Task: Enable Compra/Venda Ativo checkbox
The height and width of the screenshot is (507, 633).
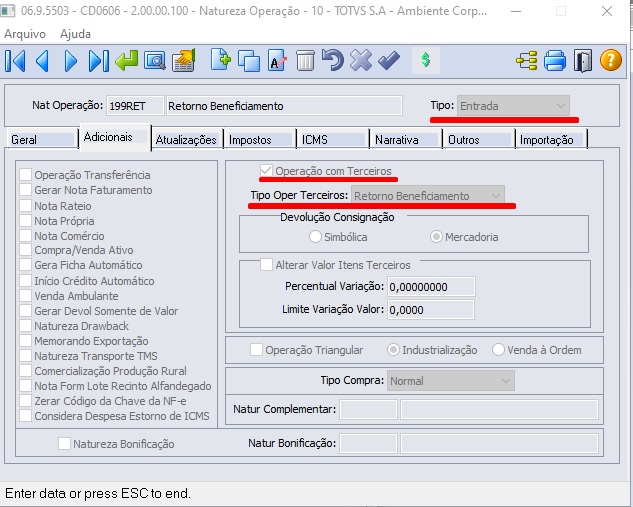Action: click(26, 250)
